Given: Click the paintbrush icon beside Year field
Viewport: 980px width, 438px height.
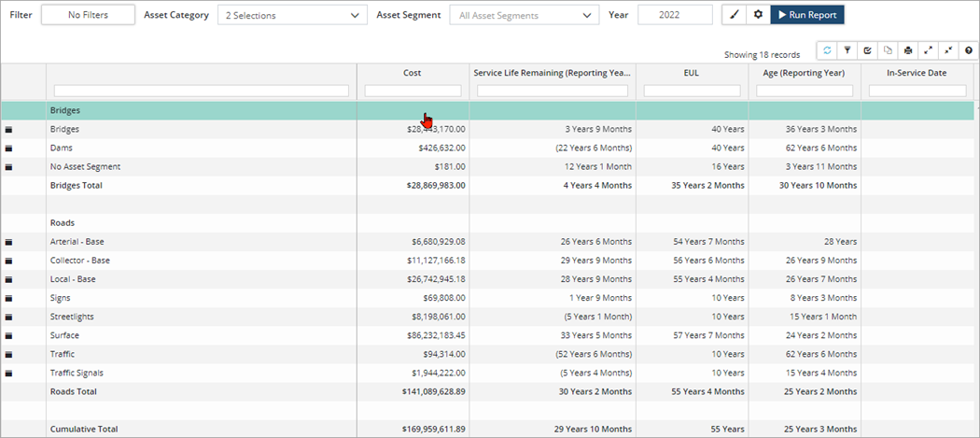Looking at the screenshot, I should click(735, 15).
